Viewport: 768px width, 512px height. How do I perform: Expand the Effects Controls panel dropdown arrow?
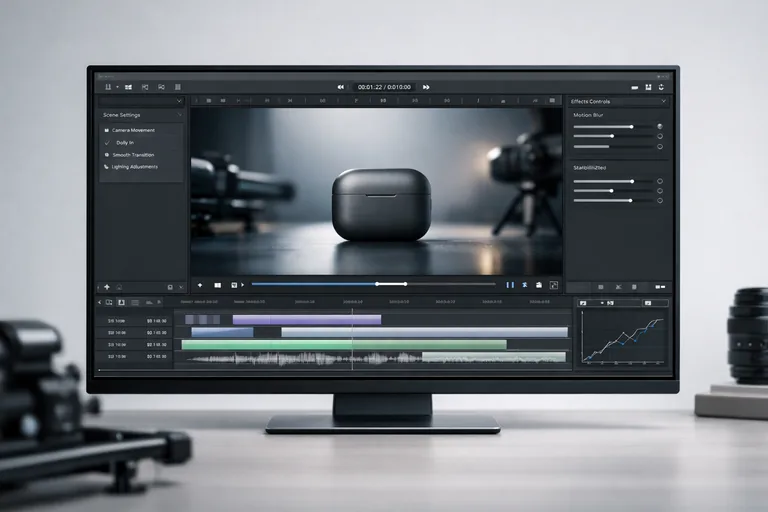pos(662,101)
